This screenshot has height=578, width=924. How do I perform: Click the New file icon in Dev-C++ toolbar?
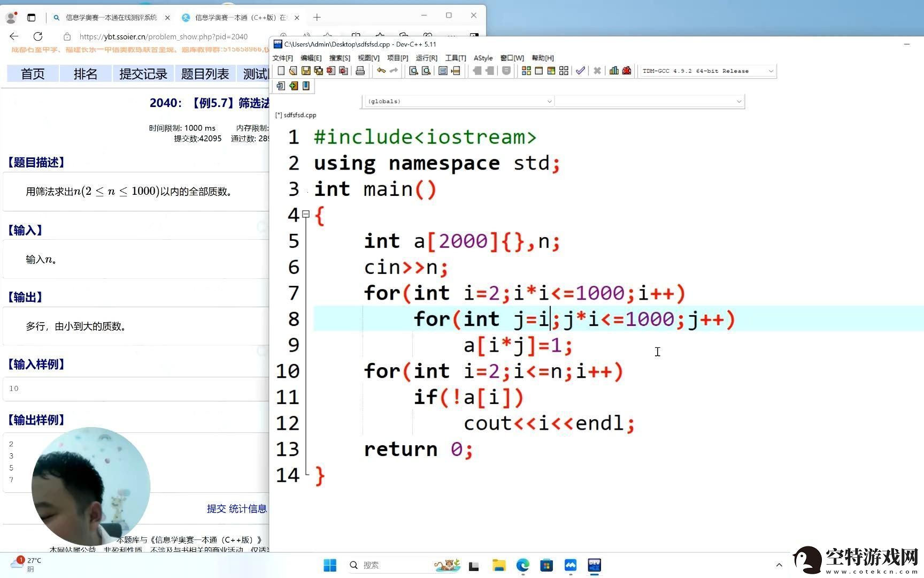(281, 71)
